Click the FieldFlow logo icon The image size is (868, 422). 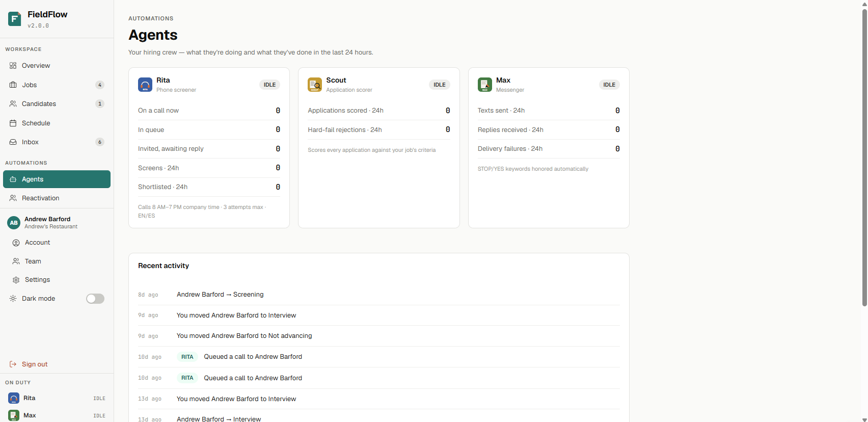coord(15,19)
